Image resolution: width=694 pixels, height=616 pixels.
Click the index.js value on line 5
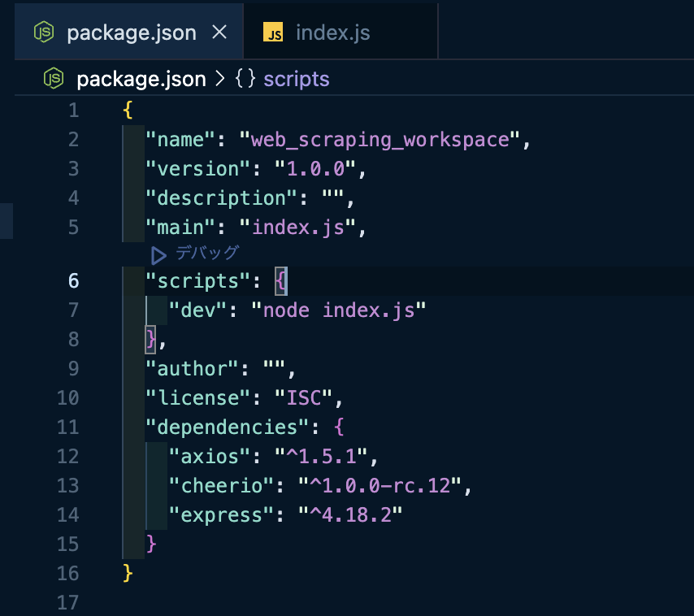tap(297, 228)
